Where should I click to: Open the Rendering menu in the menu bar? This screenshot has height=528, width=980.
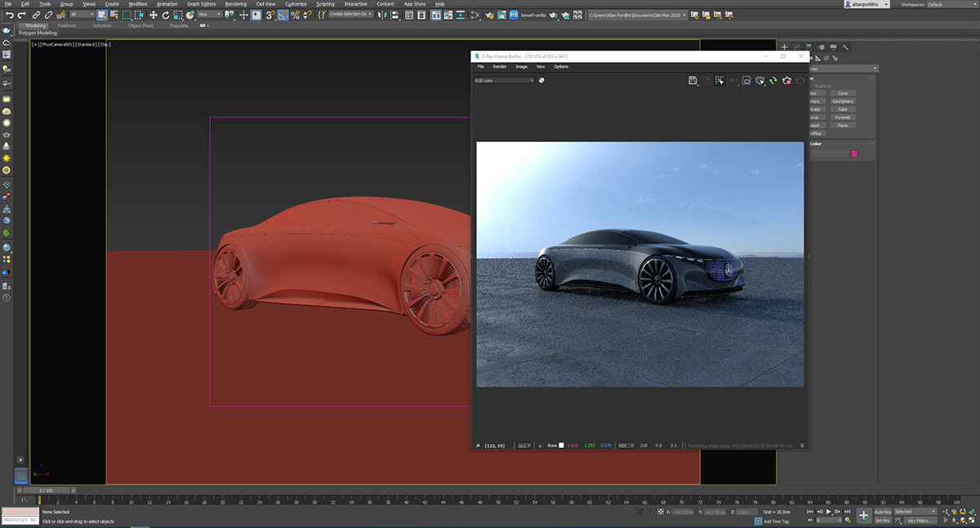pos(236,3)
